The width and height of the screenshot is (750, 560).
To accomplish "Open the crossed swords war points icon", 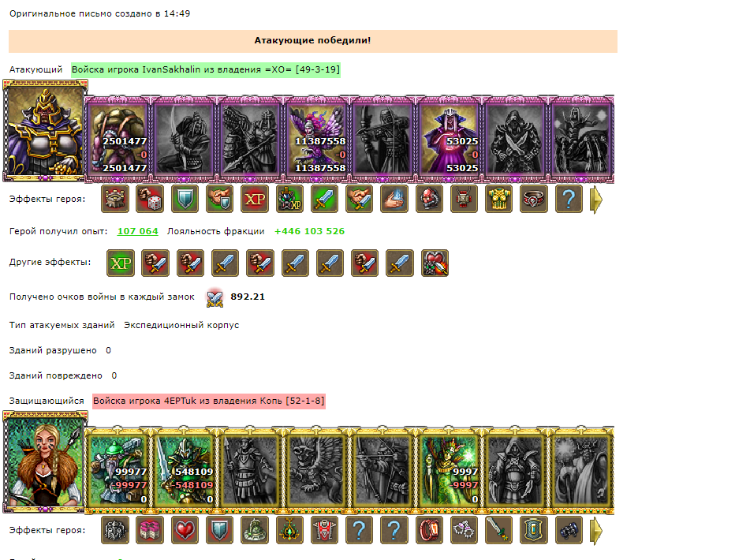I will point(215,297).
